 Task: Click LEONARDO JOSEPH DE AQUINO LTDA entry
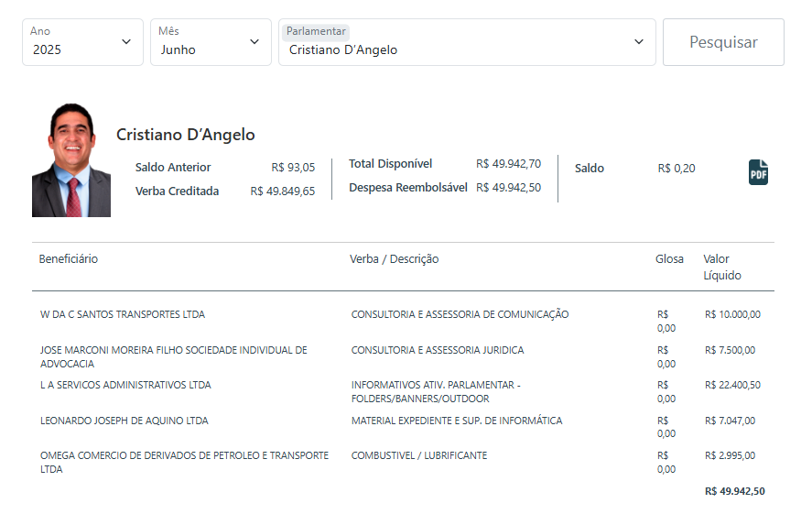(125, 421)
